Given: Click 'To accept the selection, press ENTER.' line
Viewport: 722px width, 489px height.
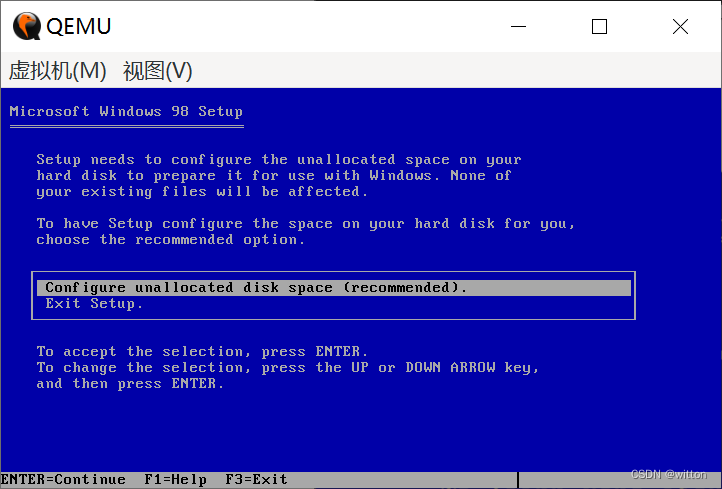Looking at the screenshot, I should tap(203, 352).
